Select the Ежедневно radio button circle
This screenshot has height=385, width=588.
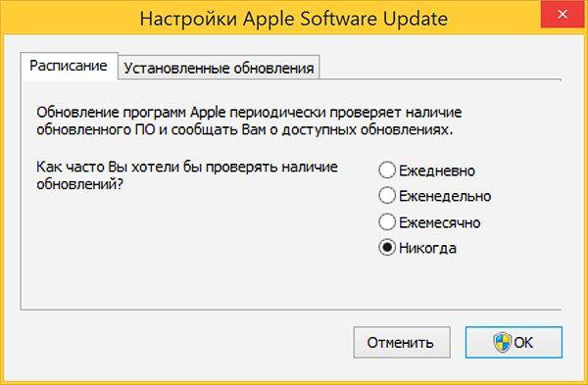387,169
